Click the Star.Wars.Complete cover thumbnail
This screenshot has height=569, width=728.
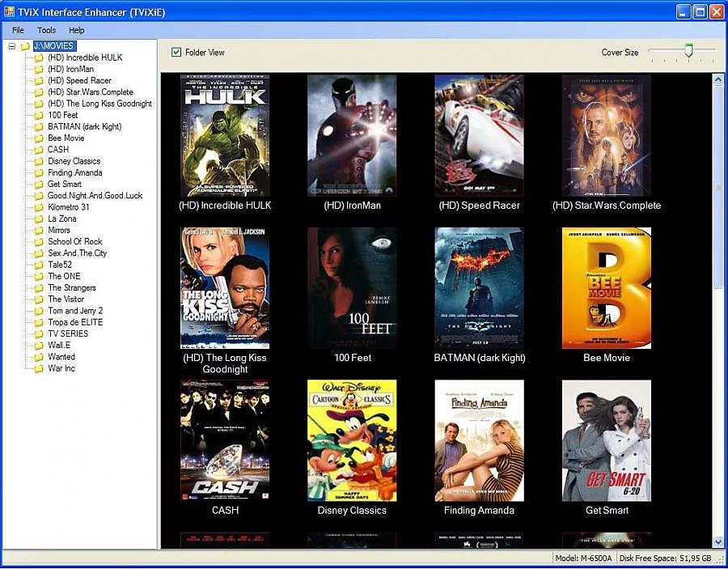point(607,136)
